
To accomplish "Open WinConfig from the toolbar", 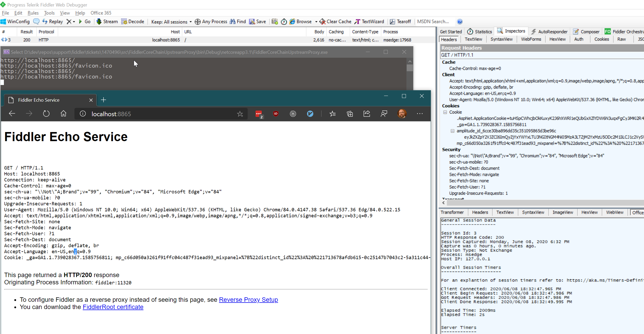I will (x=15, y=22).
